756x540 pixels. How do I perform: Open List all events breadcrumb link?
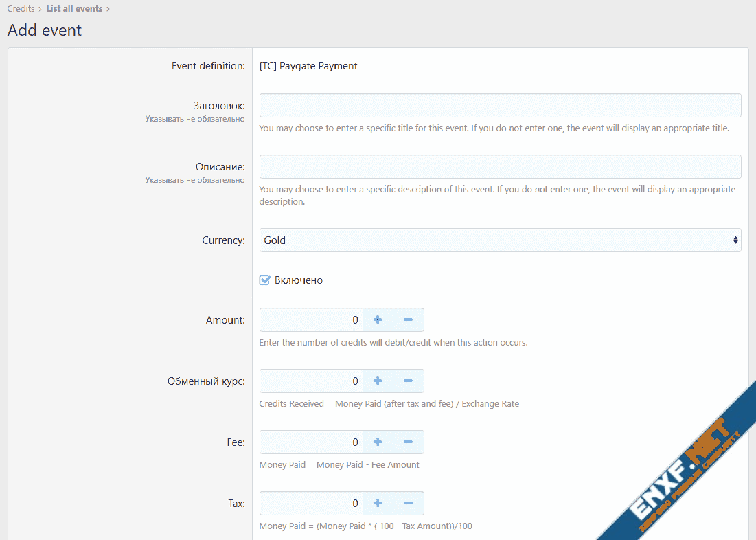click(x=74, y=9)
